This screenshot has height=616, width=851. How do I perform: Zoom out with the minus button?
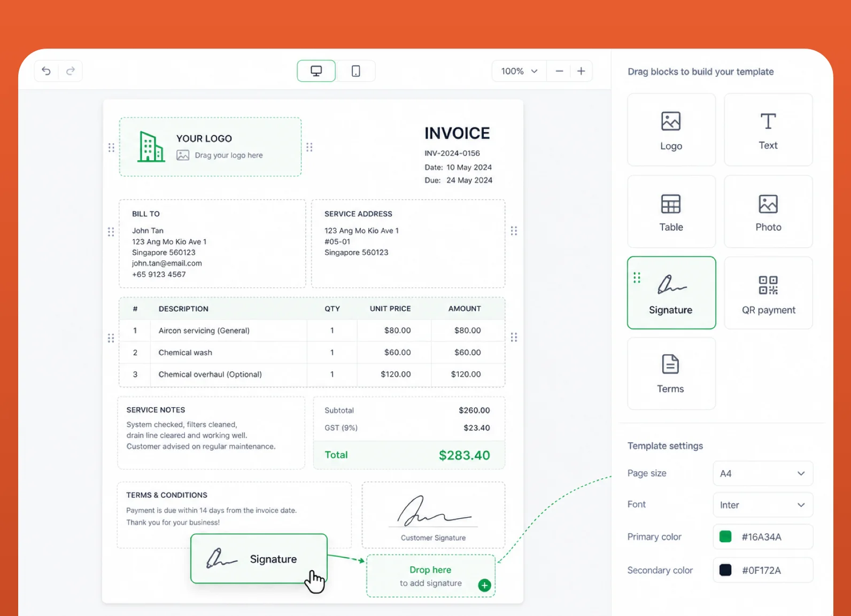coord(559,71)
